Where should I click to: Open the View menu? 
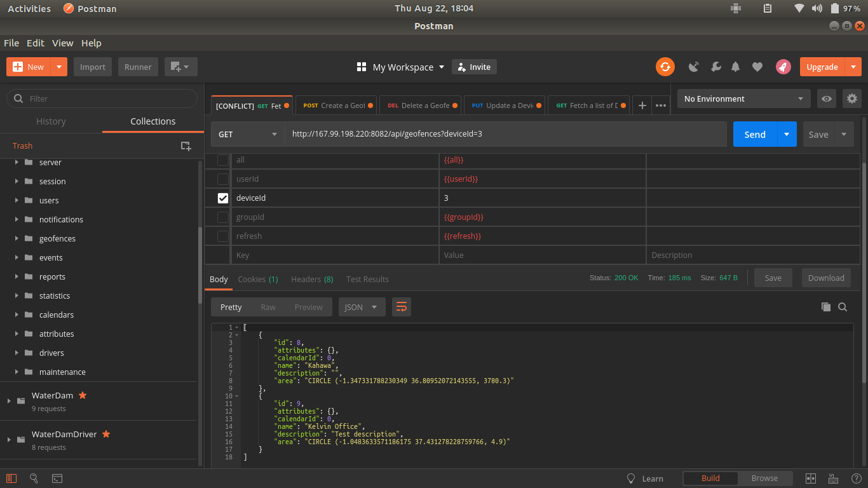tap(63, 43)
